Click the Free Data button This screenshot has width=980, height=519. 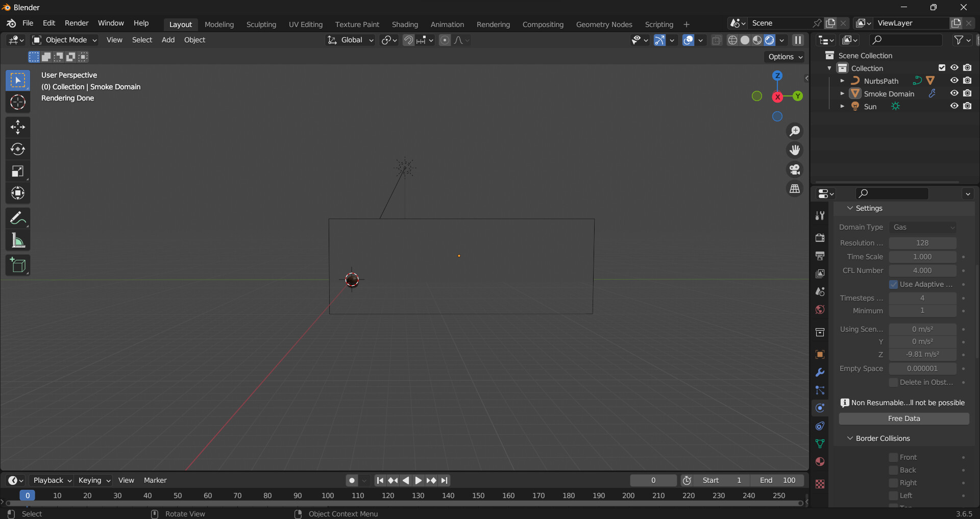[x=903, y=418]
